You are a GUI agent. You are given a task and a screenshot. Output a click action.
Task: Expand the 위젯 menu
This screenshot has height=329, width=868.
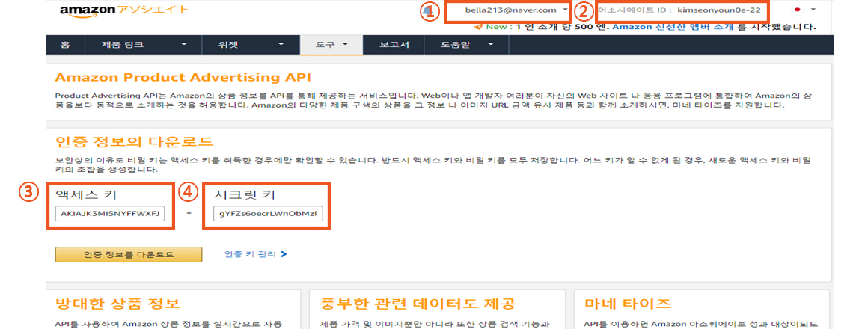[251, 45]
